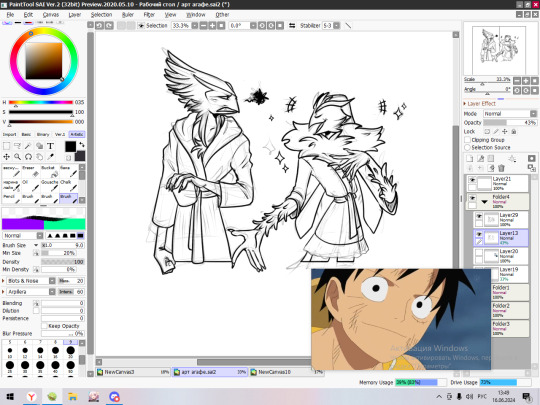Screen dimensions: 540x405
Task: Select the Pencil brush preset
Action: point(12,198)
